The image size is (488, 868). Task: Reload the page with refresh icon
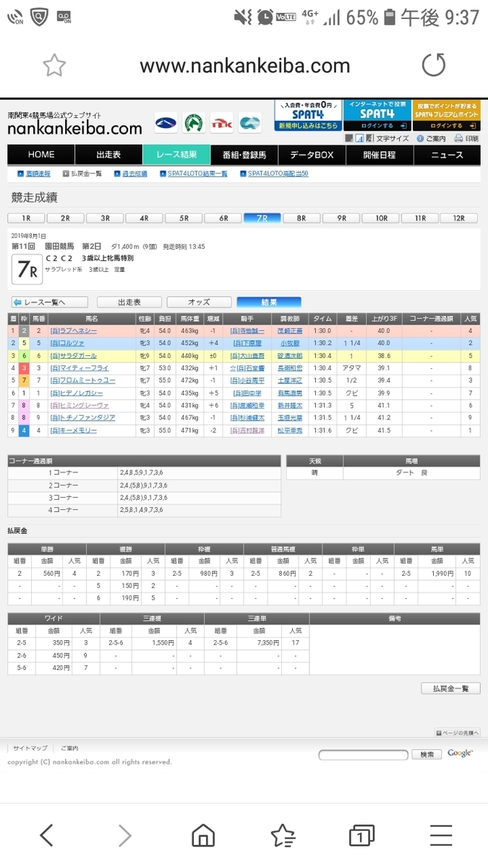(434, 66)
